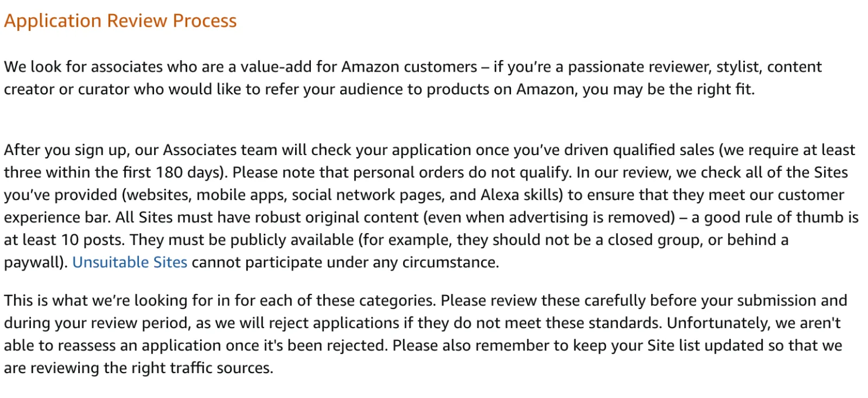Click the word "paywall" before the link

[34, 262]
